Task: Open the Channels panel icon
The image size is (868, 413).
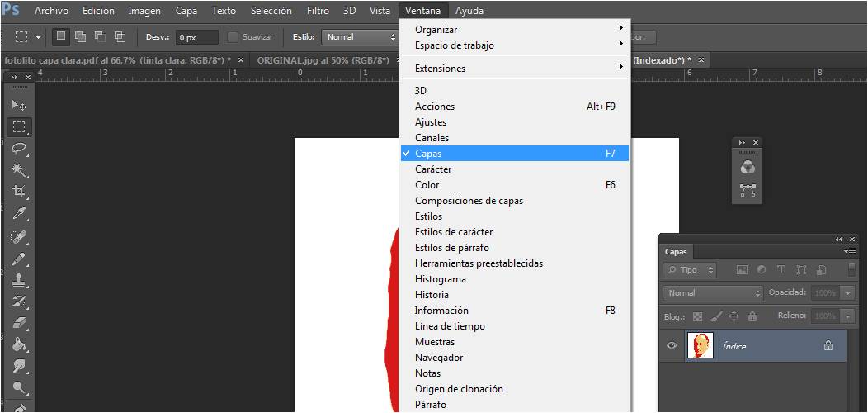Action: [748, 168]
